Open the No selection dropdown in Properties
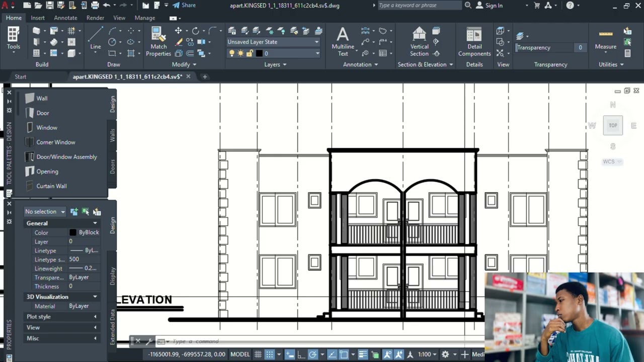The width and height of the screenshot is (644, 362). point(45,212)
